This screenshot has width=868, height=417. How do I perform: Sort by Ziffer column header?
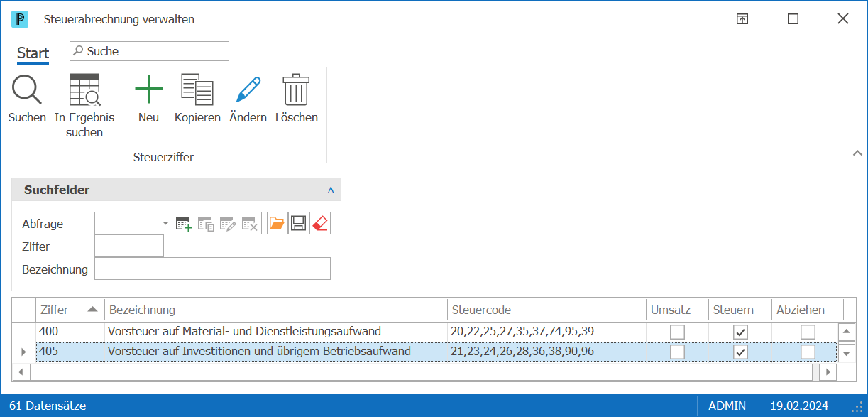point(70,310)
